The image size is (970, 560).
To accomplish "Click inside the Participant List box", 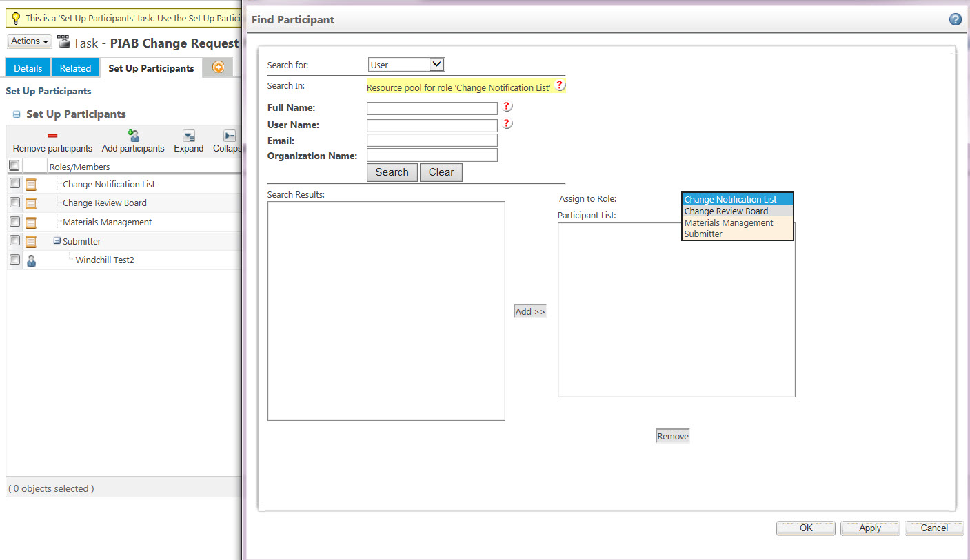I will click(676, 310).
